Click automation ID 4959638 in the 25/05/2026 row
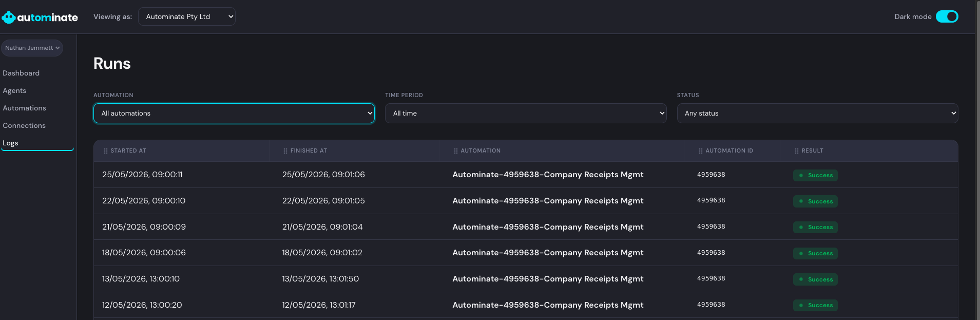980x320 pixels. tap(711, 175)
